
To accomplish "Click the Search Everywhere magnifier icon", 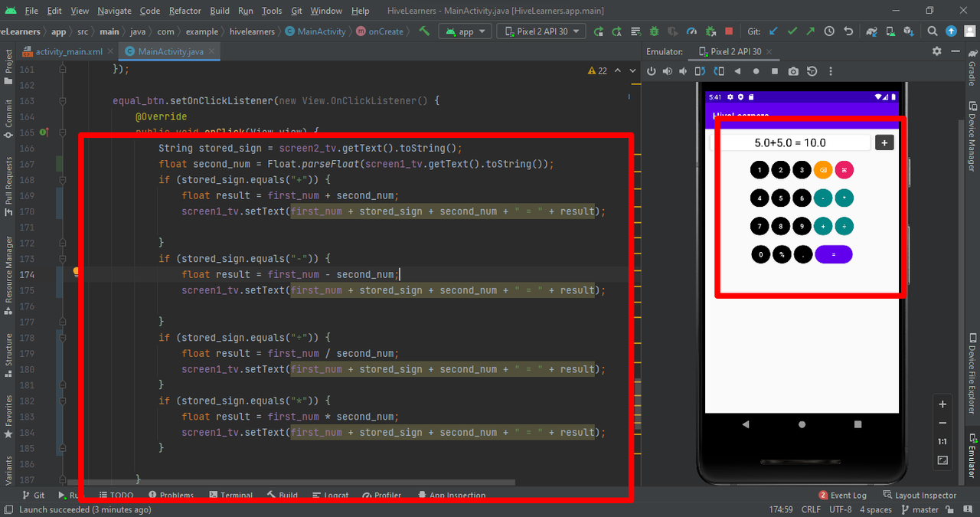I will pos(932,31).
